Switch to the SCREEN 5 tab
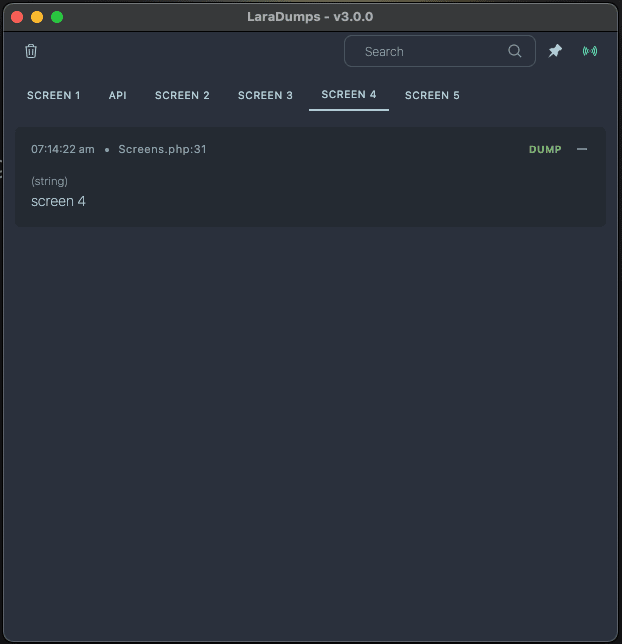 pos(432,95)
